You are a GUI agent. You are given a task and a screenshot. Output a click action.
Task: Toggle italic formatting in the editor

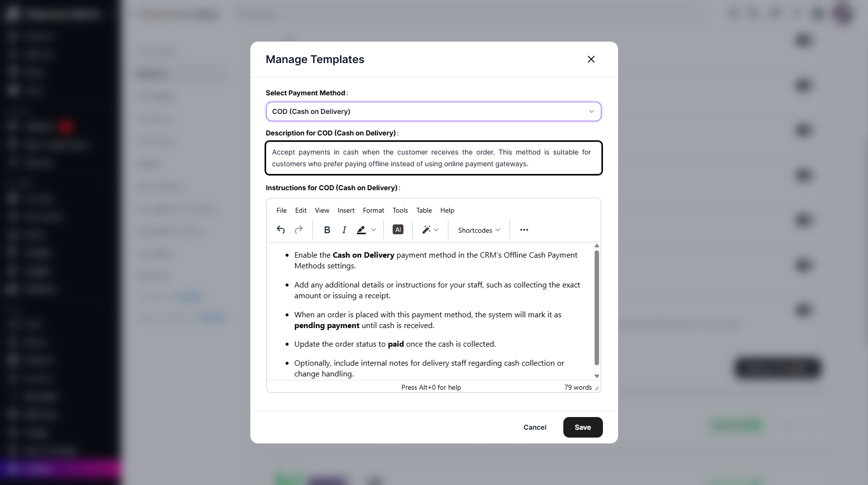coord(344,230)
